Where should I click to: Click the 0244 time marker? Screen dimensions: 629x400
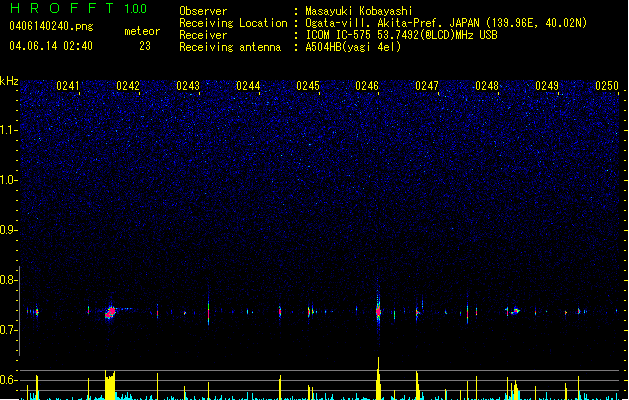(248, 86)
